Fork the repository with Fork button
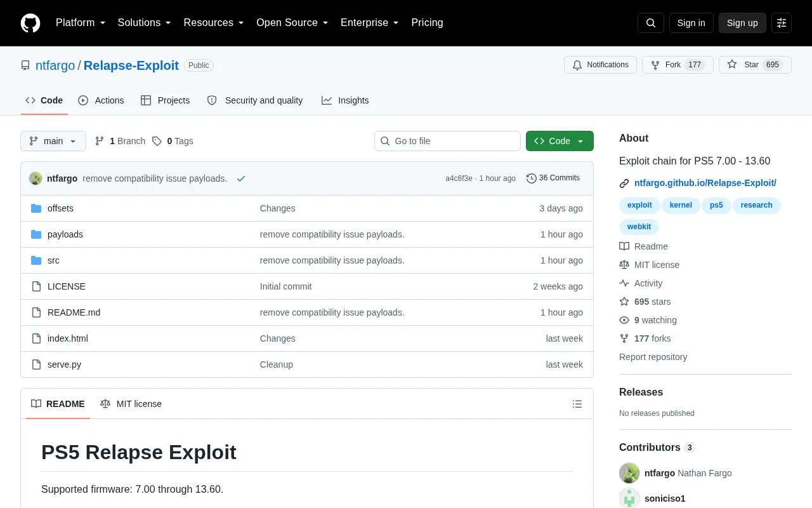Image resolution: width=812 pixels, height=508 pixels. [678, 65]
